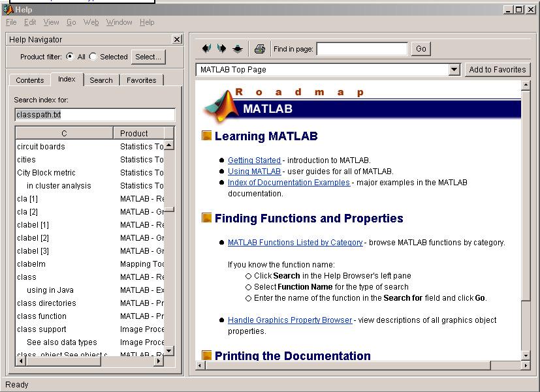Click index list scroll right arrow
The height and width of the screenshot is (392, 540).
[159, 361]
